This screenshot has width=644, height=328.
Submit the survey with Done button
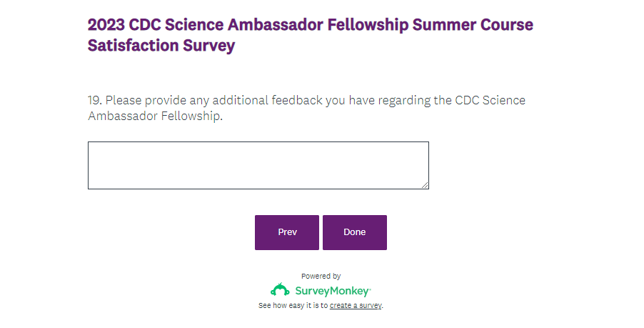[354, 232]
